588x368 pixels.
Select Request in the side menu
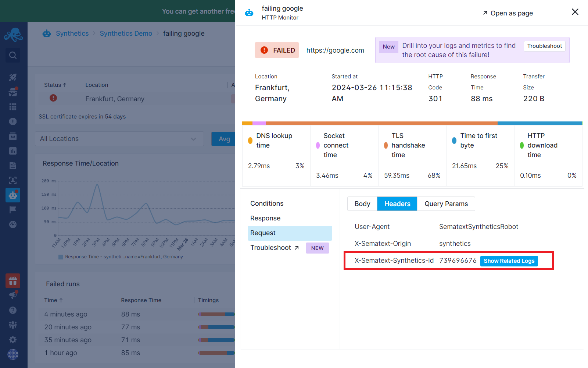pyautogui.click(x=290, y=233)
